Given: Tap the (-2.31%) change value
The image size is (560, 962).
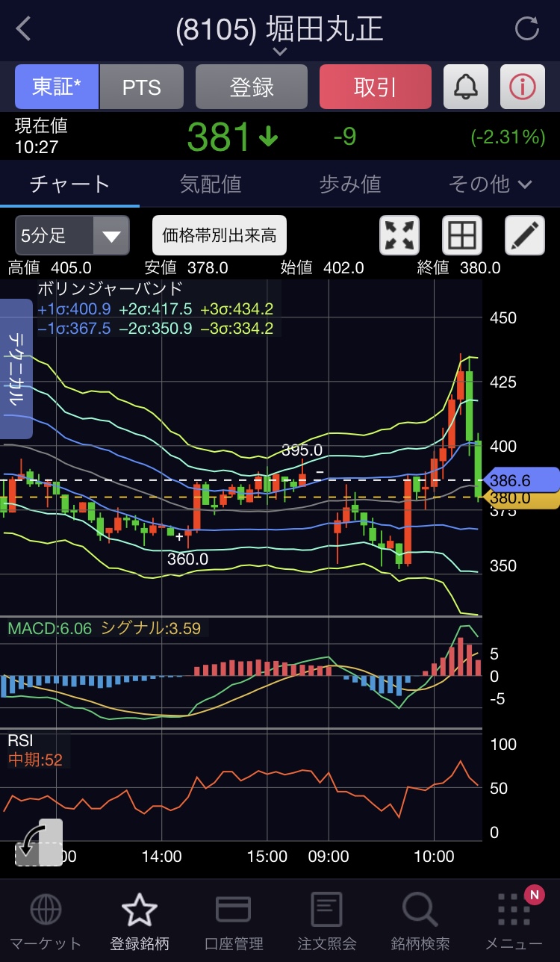Looking at the screenshot, I should tap(508, 137).
